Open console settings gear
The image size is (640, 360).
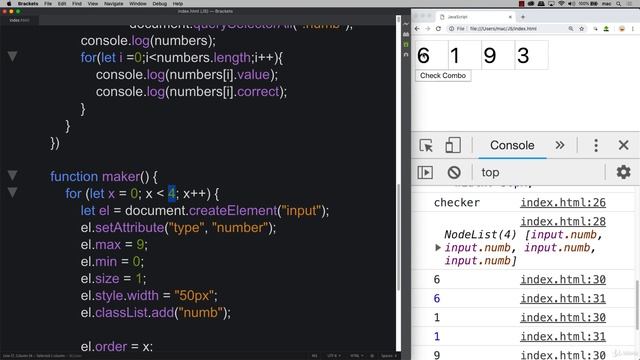pos(623,172)
